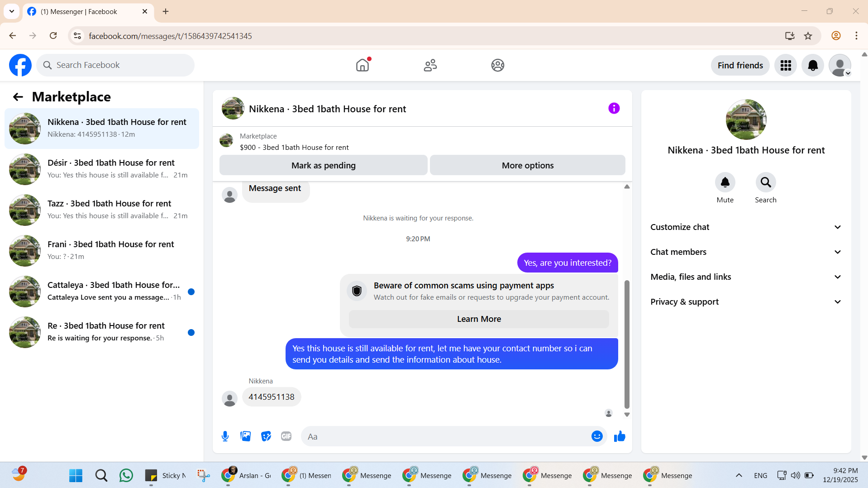Screen dimensions: 868x488
Task: Open the tab search dropdown arrow
Action: [x=12, y=11]
